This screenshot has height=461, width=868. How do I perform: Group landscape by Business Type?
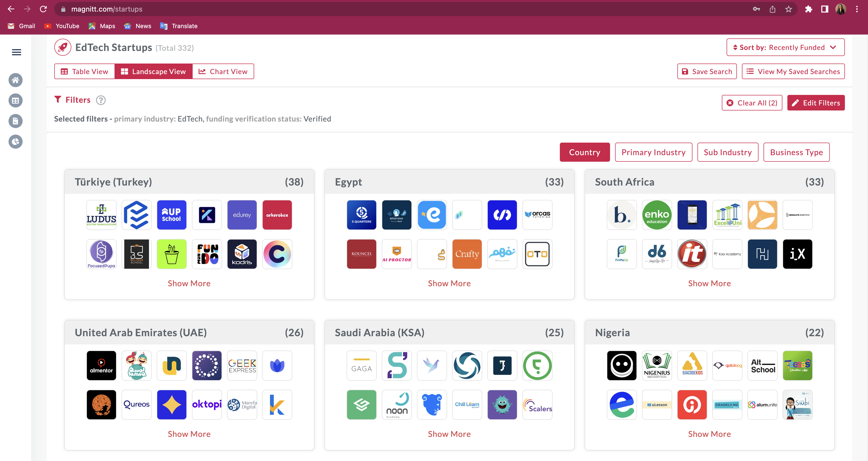click(796, 152)
